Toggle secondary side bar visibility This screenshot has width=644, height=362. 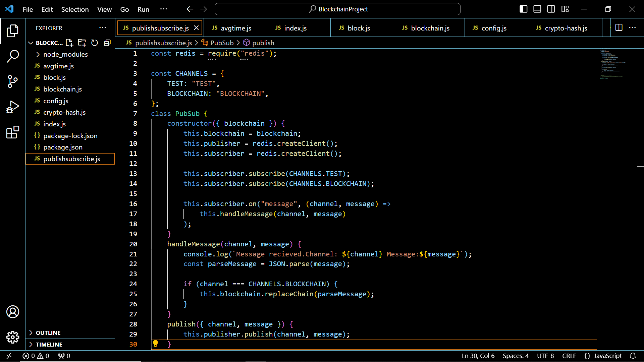pyautogui.click(x=551, y=9)
